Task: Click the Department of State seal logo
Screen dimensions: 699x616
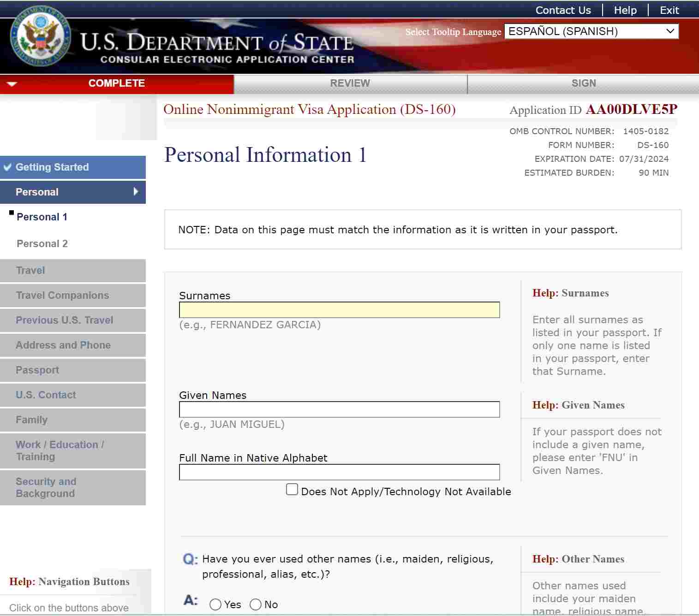Action: (x=41, y=36)
